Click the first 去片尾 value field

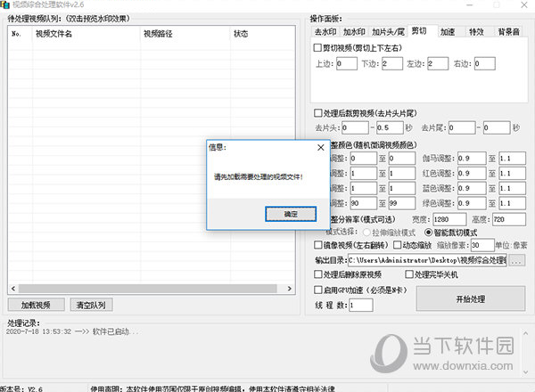462,127
